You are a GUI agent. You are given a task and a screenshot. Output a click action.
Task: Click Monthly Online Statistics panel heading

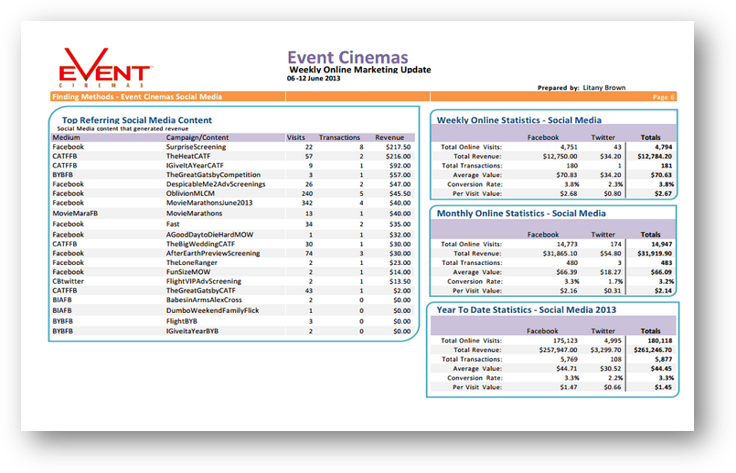pyautogui.click(x=520, y=213)
